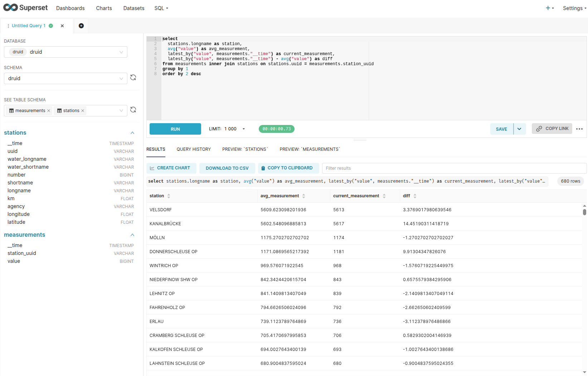Viewport: 588px width, 376px height.
Task: Close the Untitled Query 1 tab
Action: click(x=62, y=26)
